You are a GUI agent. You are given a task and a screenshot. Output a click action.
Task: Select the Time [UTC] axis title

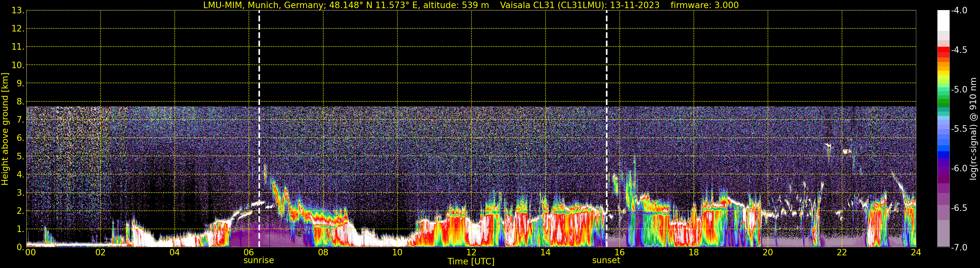coord(471,262)
